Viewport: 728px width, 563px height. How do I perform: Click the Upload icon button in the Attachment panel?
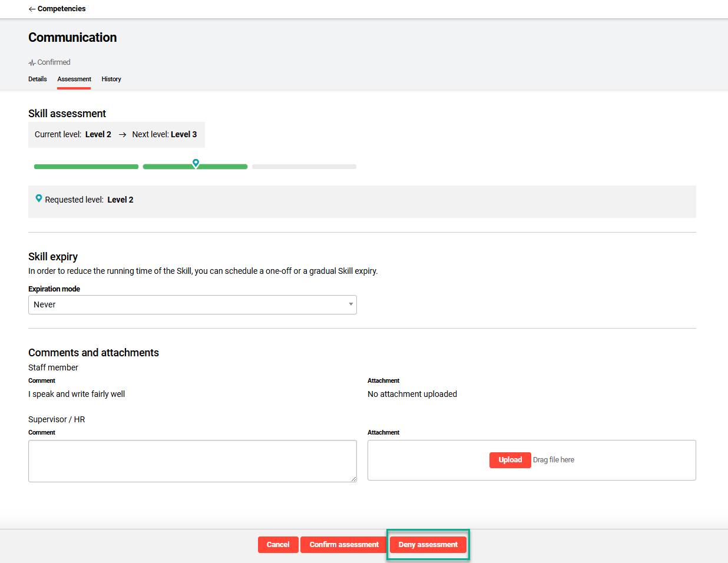point(510,460)
